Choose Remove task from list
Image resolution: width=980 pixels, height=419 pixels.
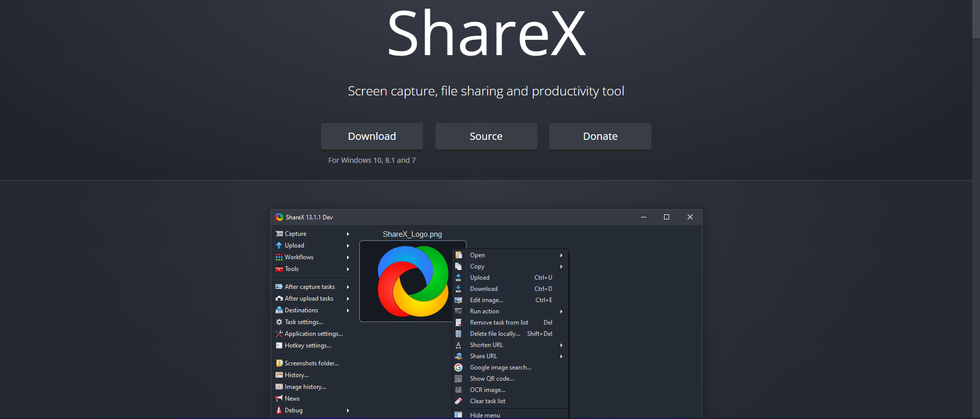pyautogui.click(x=510, y=323)
